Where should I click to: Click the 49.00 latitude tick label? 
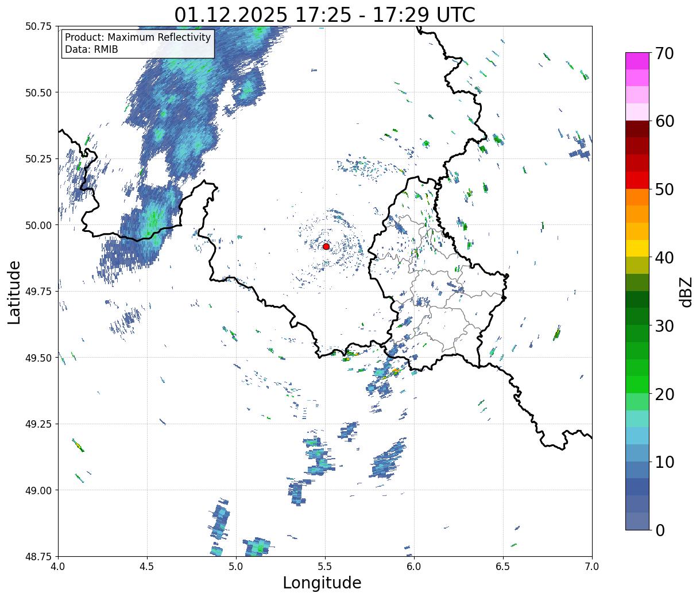pyautogui.click(x=38, y=490)
